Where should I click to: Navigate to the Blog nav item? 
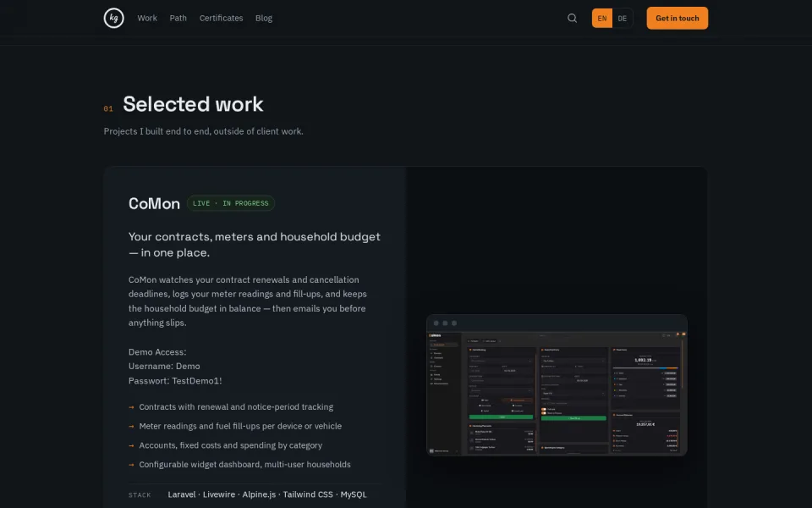point(264,18)
